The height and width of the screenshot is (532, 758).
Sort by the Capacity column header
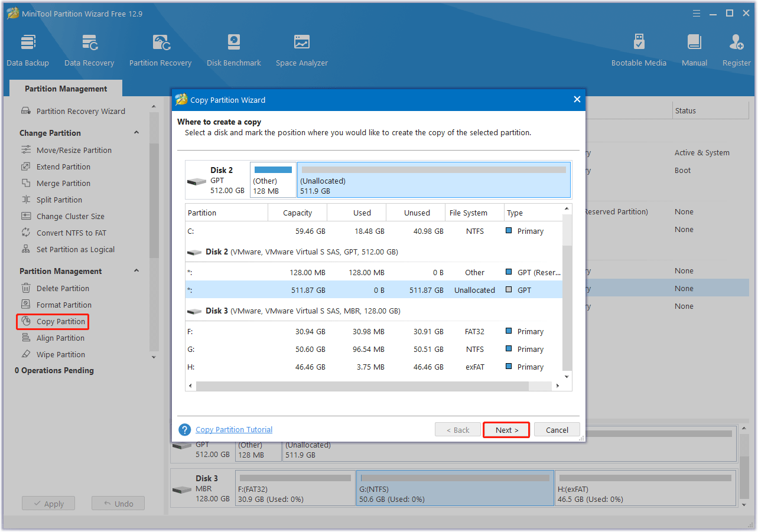tap(298, 213)
